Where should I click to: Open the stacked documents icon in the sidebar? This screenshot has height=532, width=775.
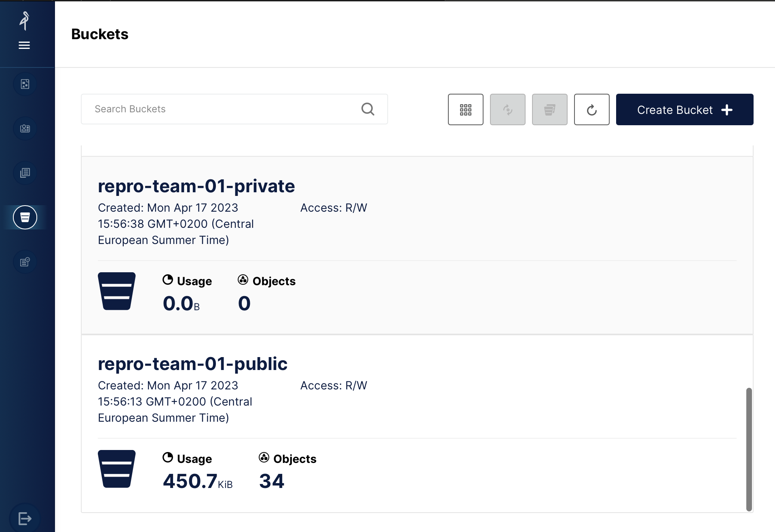click(25, 173)
